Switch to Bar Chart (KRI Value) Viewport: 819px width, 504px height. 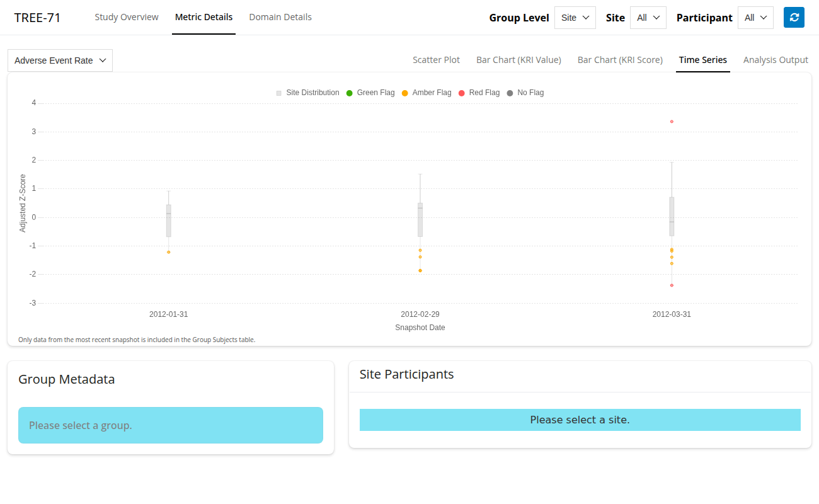[518, 60]
